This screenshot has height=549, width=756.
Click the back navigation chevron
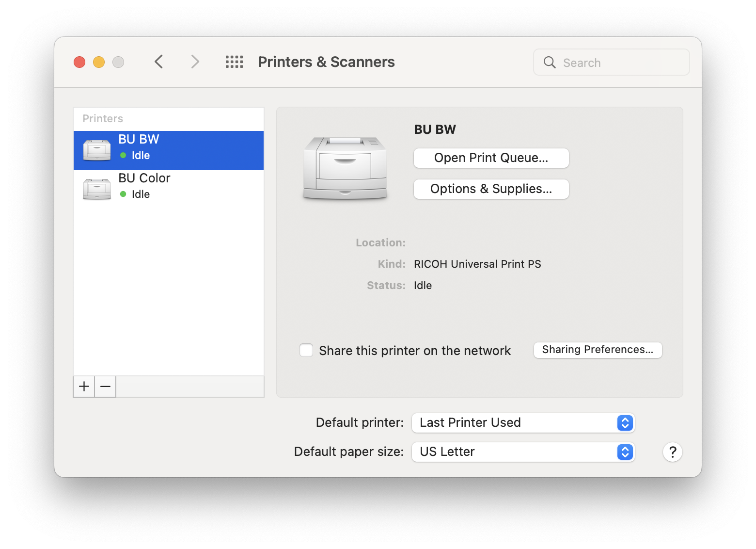coord(158,62)
